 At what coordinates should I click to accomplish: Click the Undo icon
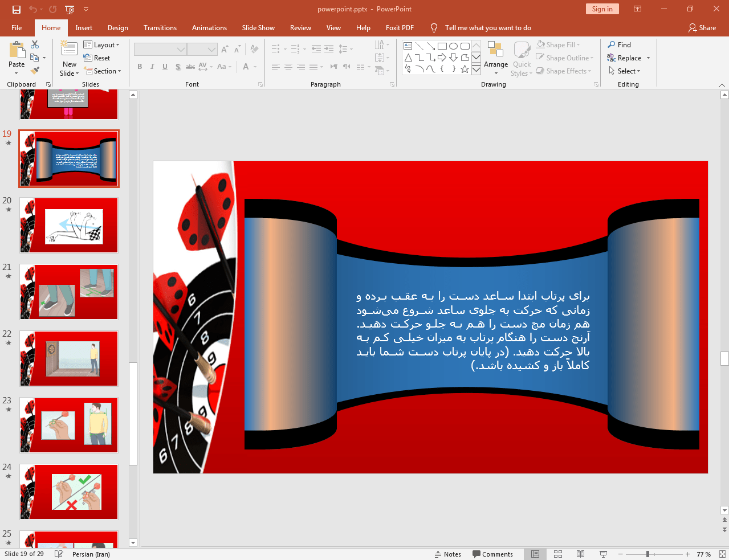pos(33,9)
